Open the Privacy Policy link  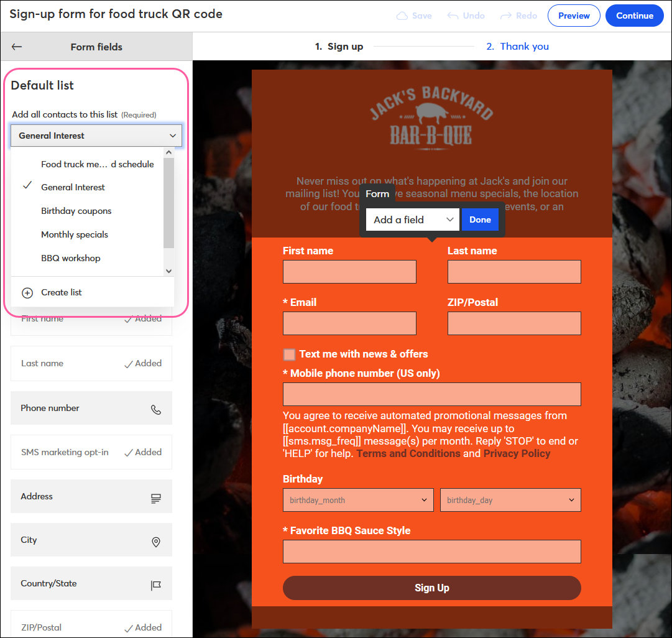517,454
